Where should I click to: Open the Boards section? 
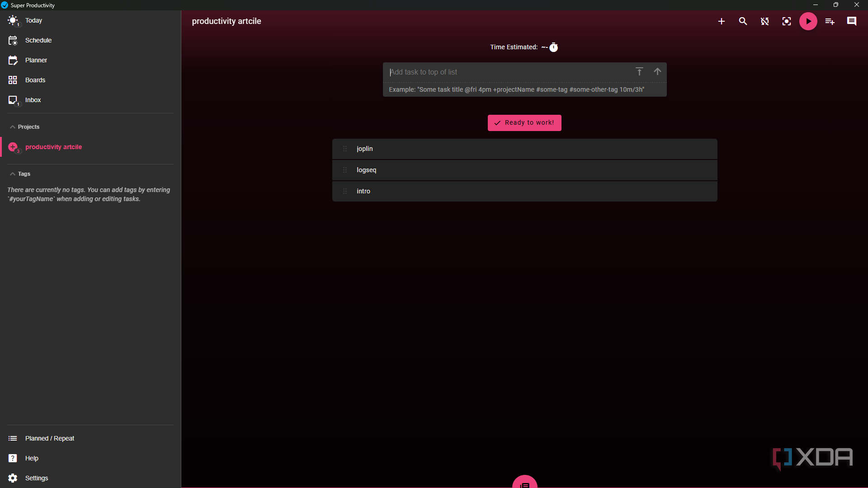[90, 80]
